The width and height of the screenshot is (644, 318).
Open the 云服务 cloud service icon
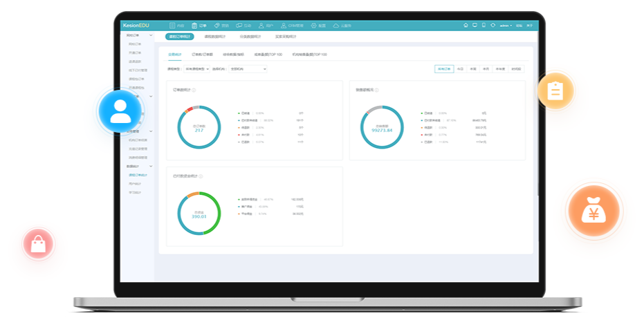pyautogui.click(x=336, y=26)
